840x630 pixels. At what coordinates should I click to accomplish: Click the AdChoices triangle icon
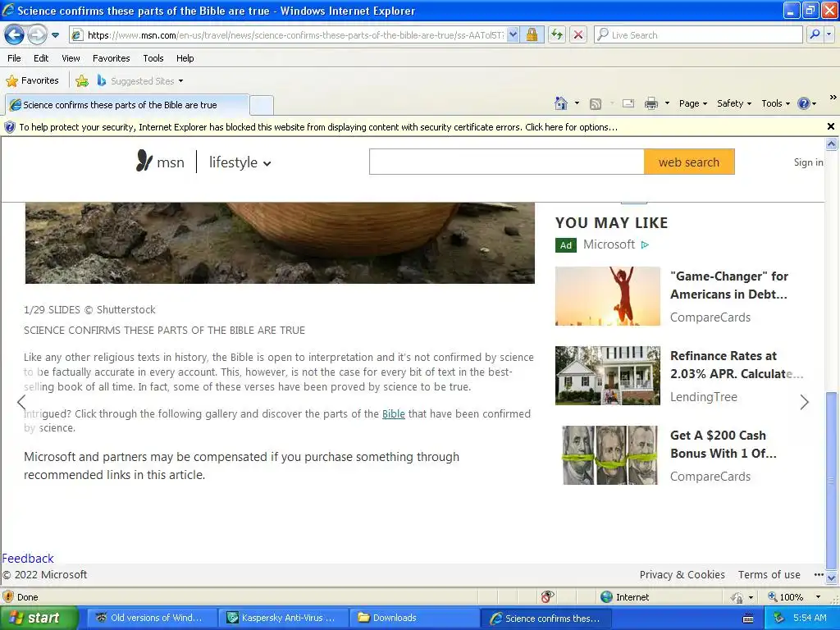click(645, 244)
